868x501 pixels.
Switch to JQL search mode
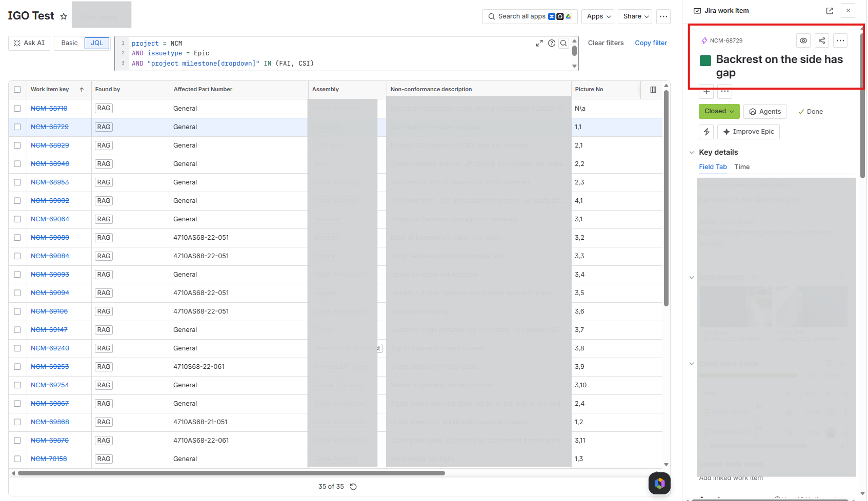(97, 43)
